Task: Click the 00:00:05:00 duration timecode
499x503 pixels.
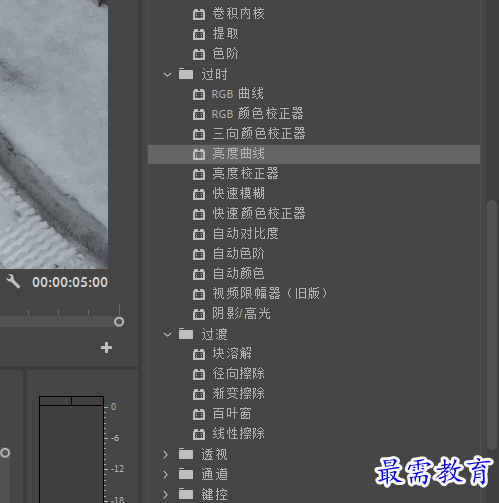Action: [70, 282]
